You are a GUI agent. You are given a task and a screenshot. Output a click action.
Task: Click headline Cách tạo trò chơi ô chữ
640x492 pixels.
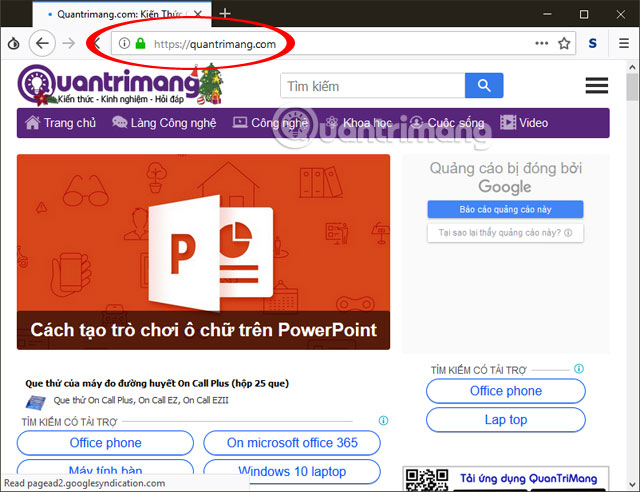click(x=203, y=330)
